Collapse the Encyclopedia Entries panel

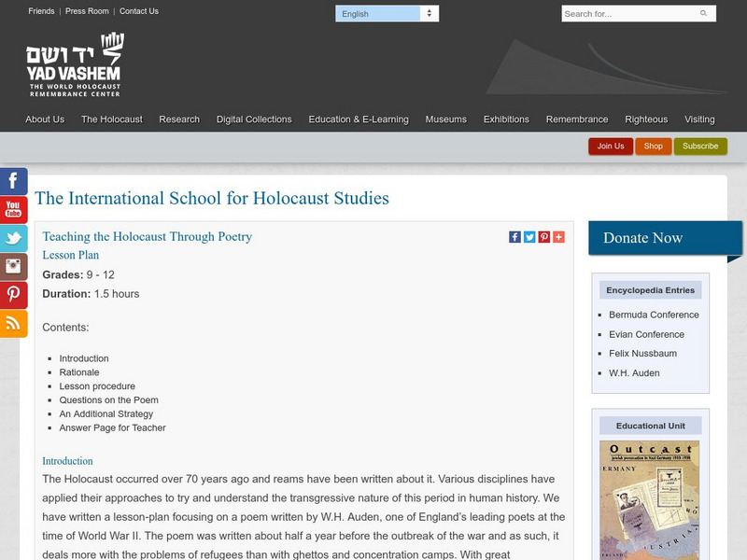pos(651,289)
